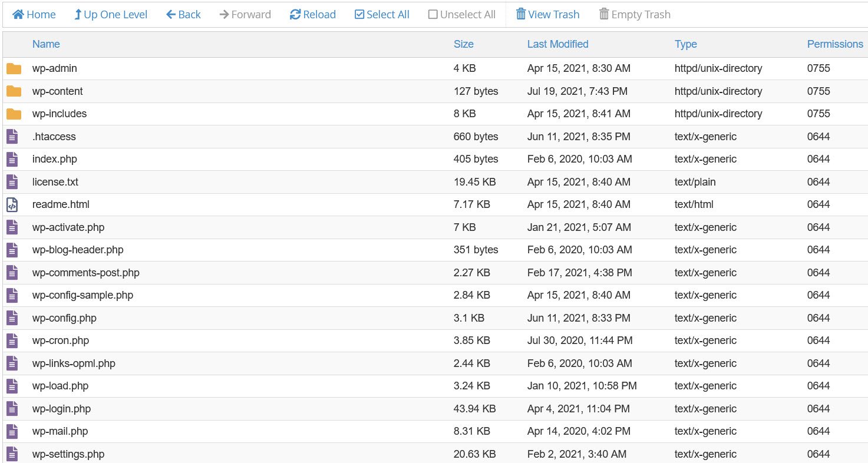Select the license.txt file name
868x463 pixels.
click(x=55, y=182)
